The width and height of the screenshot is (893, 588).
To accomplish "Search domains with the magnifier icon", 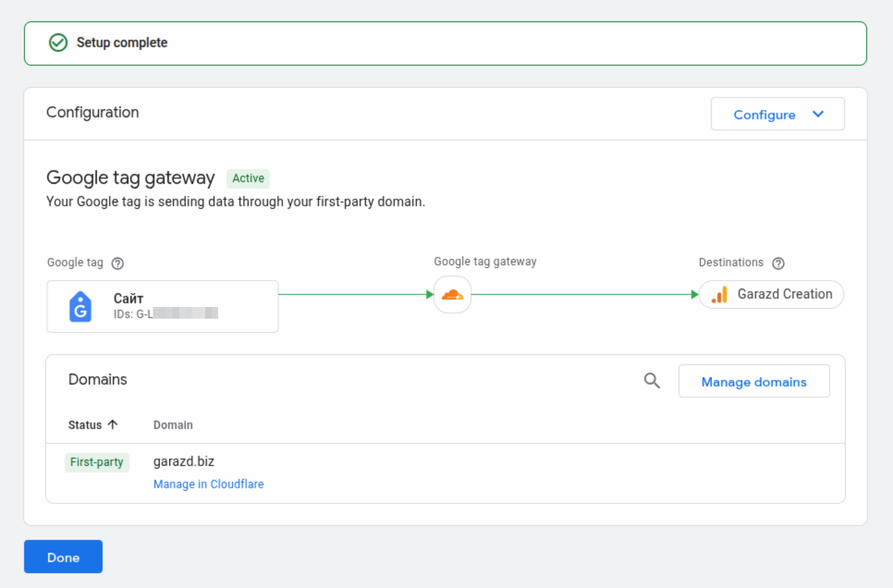I will [651, 381].
